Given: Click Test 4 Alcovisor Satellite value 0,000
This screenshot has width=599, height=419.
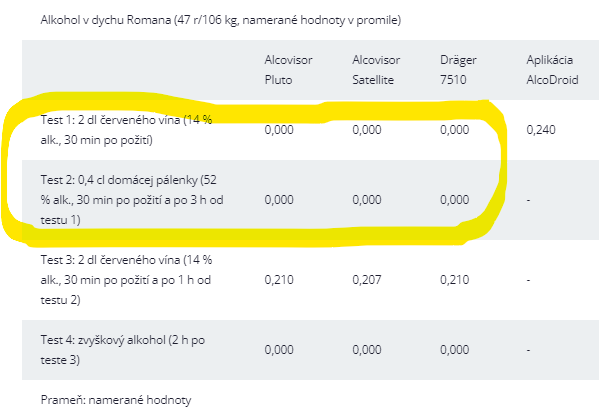Looking at the screenshot, I should tap(367, 350).
